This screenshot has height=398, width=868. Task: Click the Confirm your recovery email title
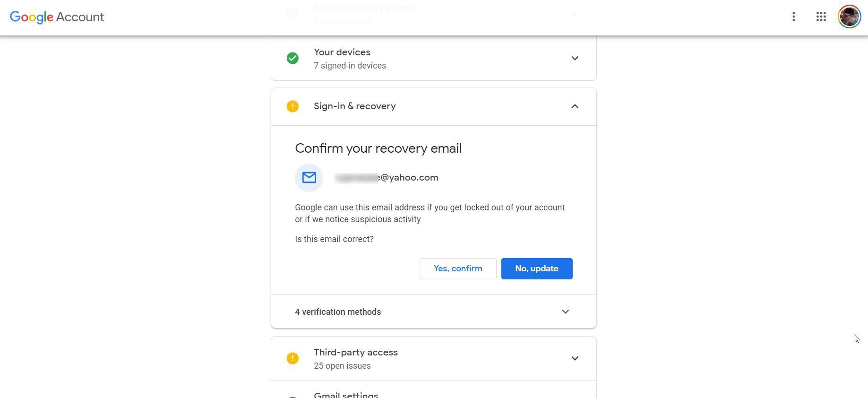click(x=378, y=148)
